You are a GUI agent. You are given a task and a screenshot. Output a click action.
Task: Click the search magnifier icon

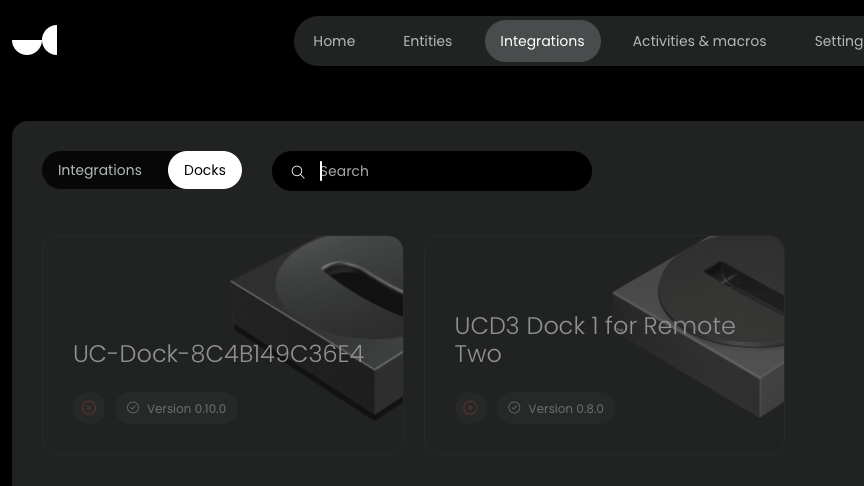pos(298,172)
